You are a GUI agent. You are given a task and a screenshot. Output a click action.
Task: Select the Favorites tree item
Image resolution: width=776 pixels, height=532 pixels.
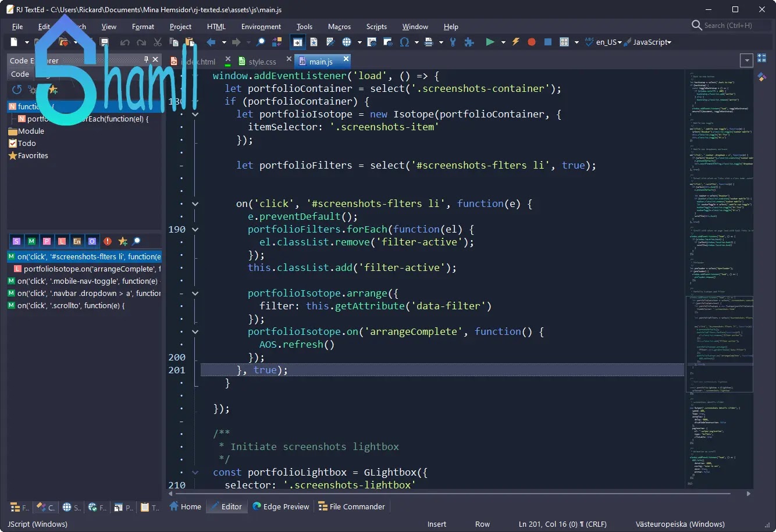[28, 155]
